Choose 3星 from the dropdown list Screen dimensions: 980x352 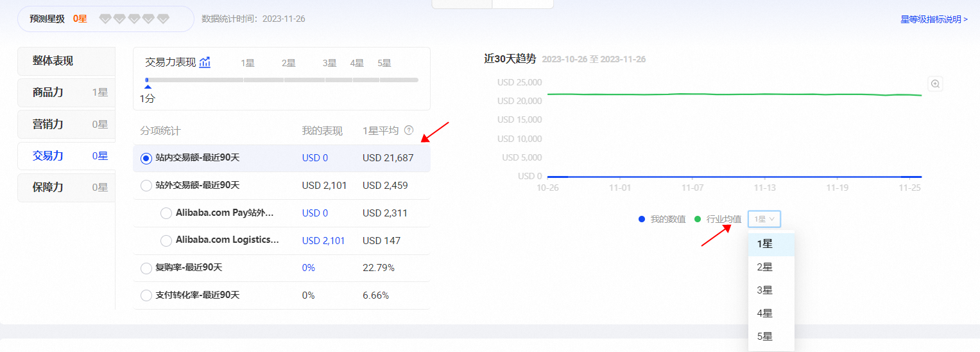[764, 290]
